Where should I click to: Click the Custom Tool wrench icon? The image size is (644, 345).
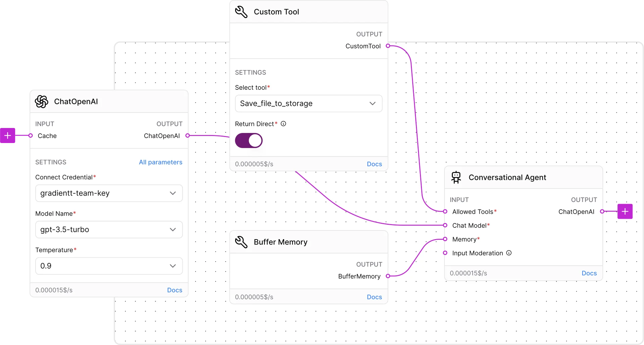(241, 12)
